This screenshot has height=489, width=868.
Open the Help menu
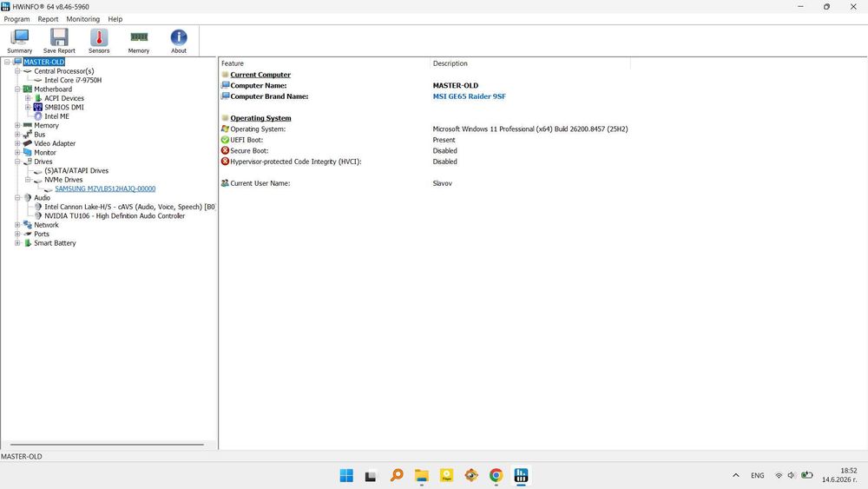[115, 19]
